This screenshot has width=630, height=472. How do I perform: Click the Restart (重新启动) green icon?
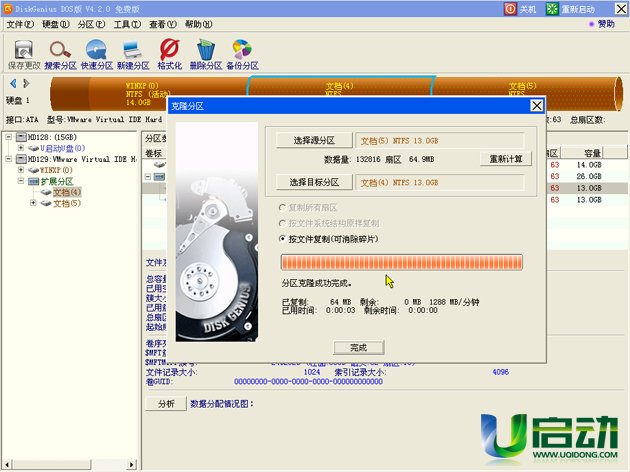[552, 8]
